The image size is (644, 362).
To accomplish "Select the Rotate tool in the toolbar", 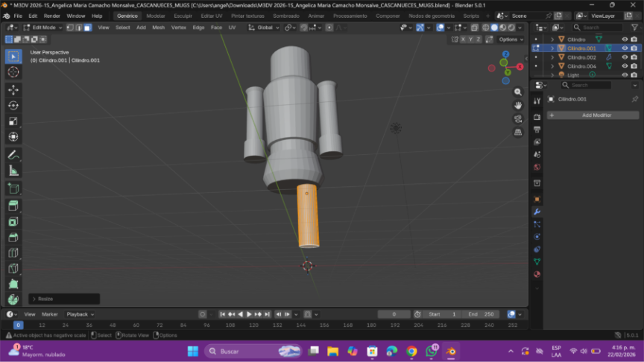I will (13, 105).
